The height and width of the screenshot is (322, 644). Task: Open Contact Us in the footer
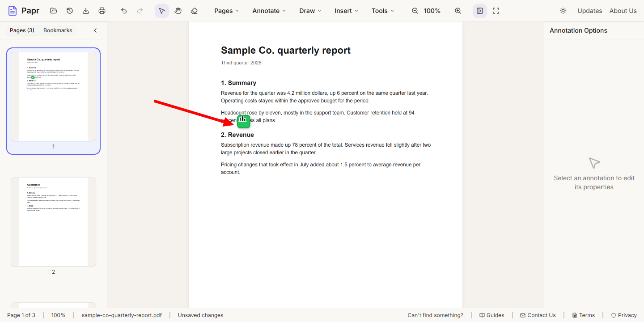(538, 315)
